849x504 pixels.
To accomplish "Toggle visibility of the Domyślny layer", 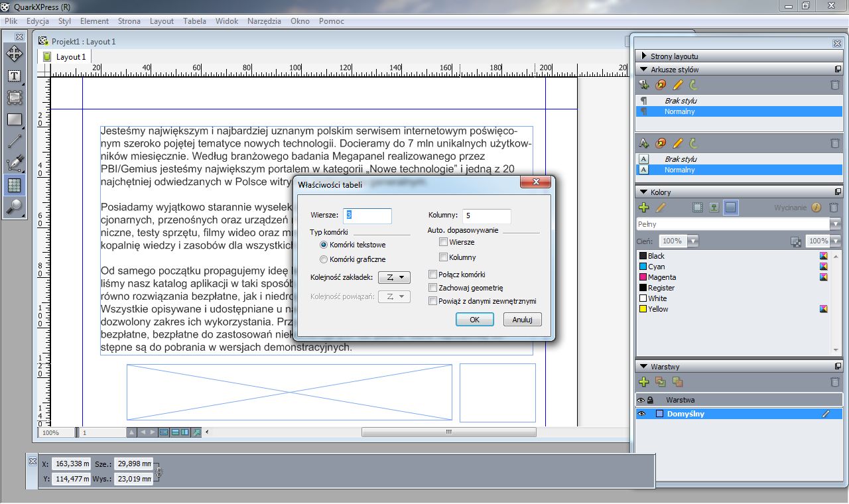I will pos(641,414).
